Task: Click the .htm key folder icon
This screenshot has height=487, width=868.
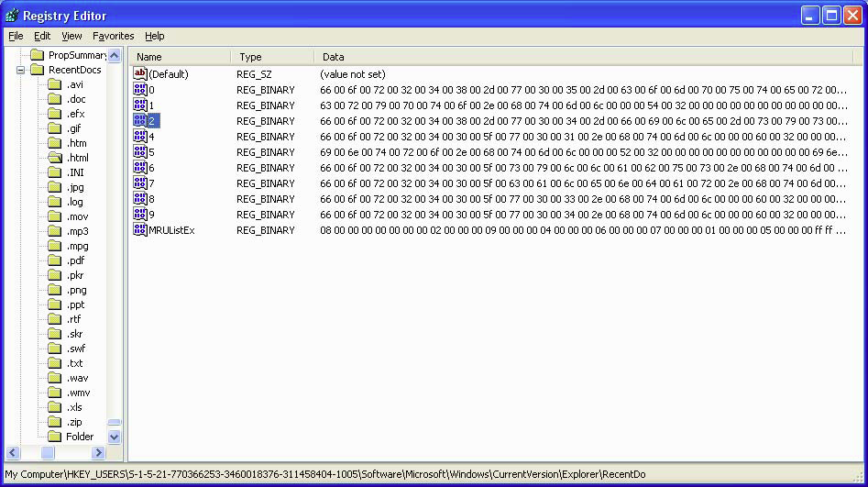Action: 54,143
